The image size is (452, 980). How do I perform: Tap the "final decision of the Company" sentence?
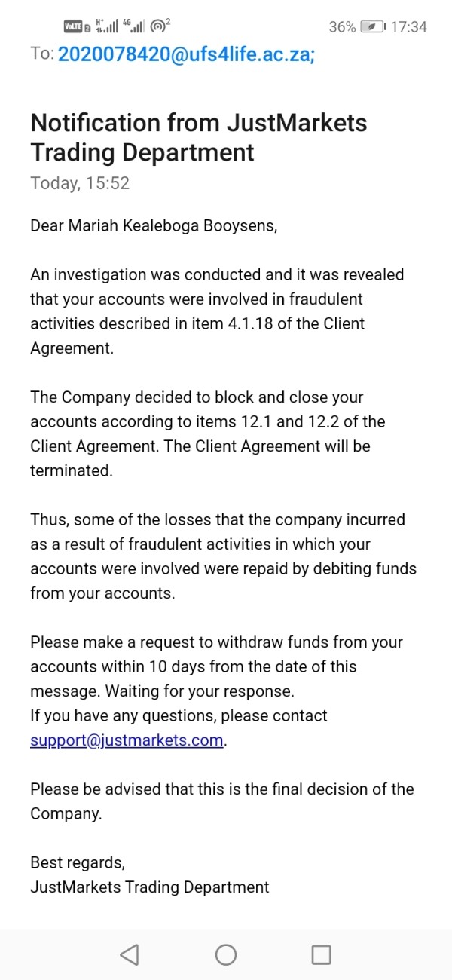coord(221,801)
